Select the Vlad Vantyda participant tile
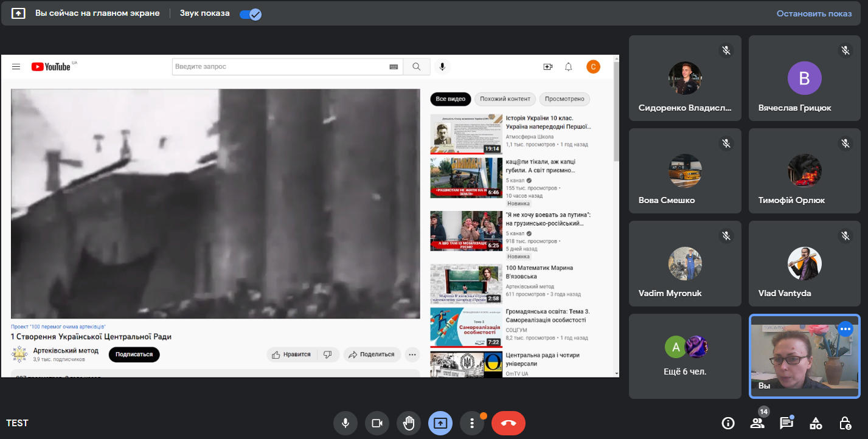Image resolution: width=868 pixels, height=439 pixels. tap(805, 263)
